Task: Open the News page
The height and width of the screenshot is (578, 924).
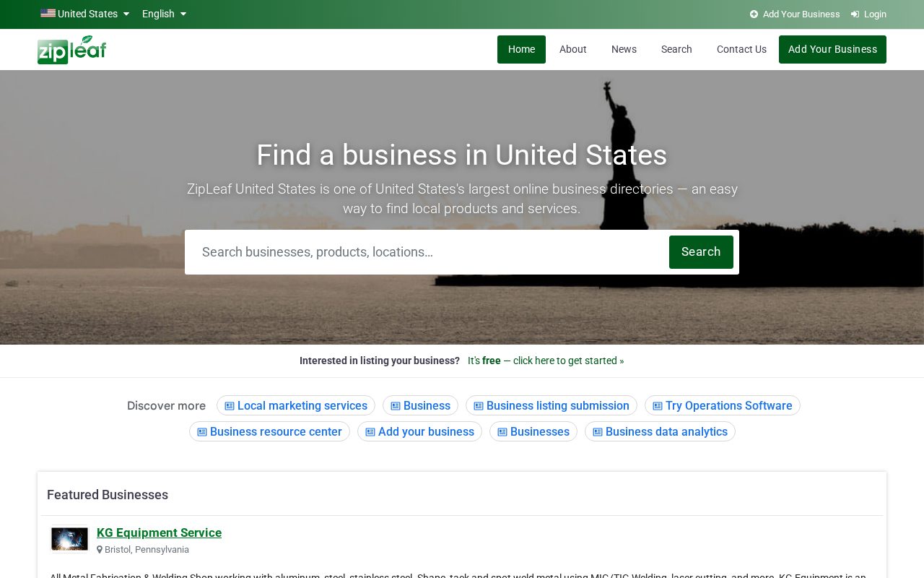Action: tap(624, 49)
